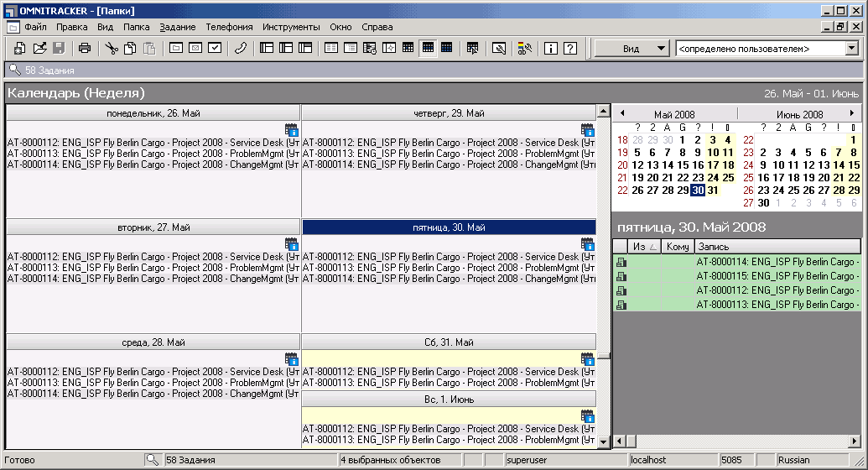Open the Телефония menu
The height and width of the screenshot is (470, 868).
pos(229,27)
